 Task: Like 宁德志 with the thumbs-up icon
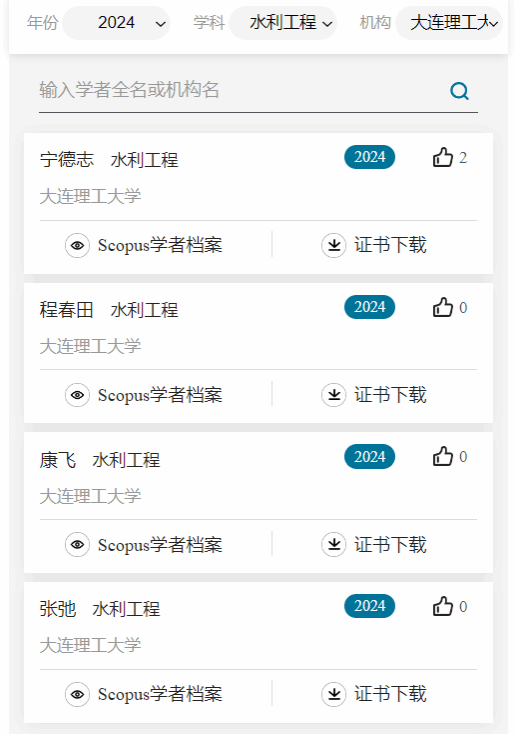click(442, 157)
